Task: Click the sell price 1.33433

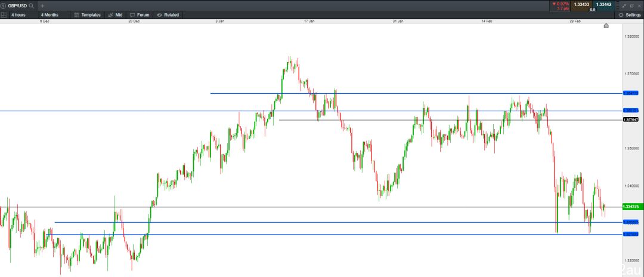Action: point(581,5)
